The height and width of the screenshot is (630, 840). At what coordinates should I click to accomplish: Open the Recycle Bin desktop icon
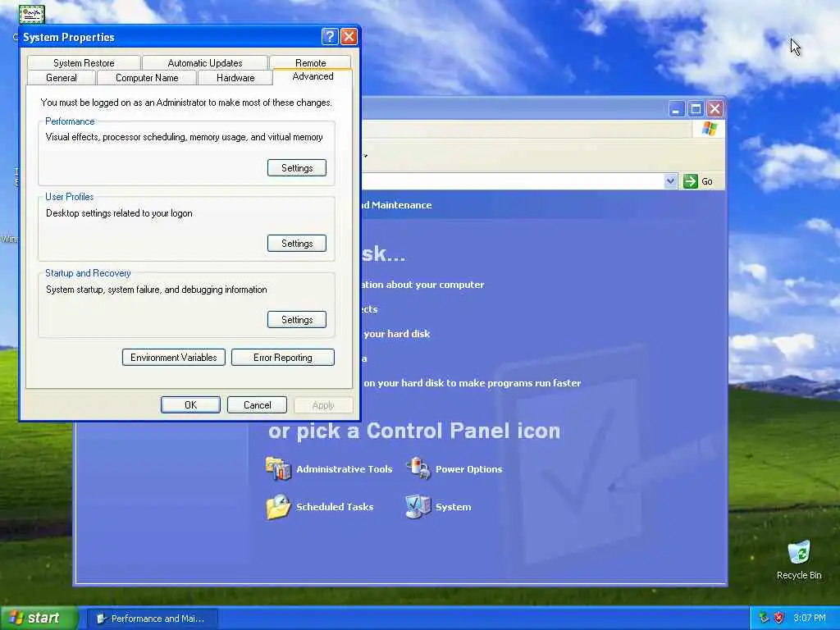pyautogui.click(x=799, y=553)
